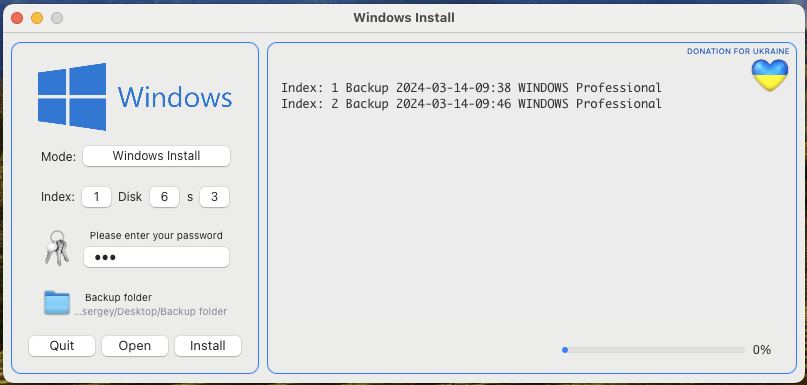Click the partition 's' number field
The width and height of the screenshot is (807, 385).
pos(214,197)
